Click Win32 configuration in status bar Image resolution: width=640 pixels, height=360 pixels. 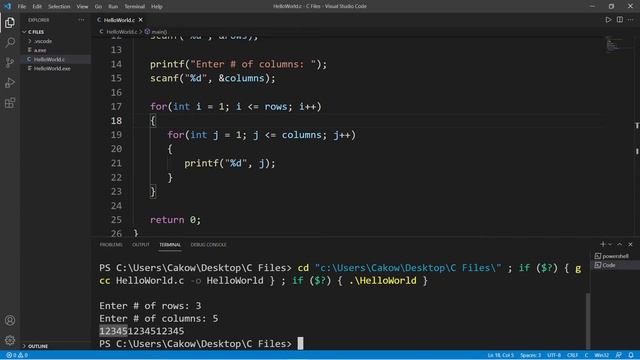pos(602,355)
